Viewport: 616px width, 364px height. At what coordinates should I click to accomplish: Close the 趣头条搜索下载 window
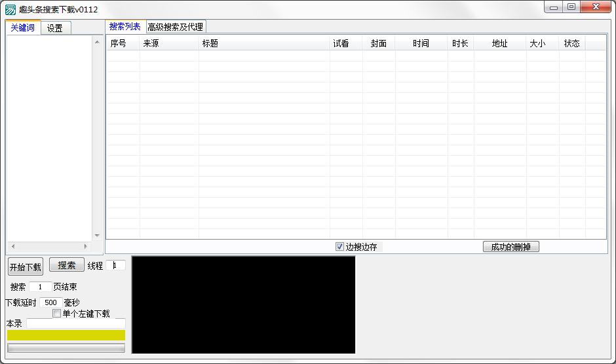coord(596,7)
